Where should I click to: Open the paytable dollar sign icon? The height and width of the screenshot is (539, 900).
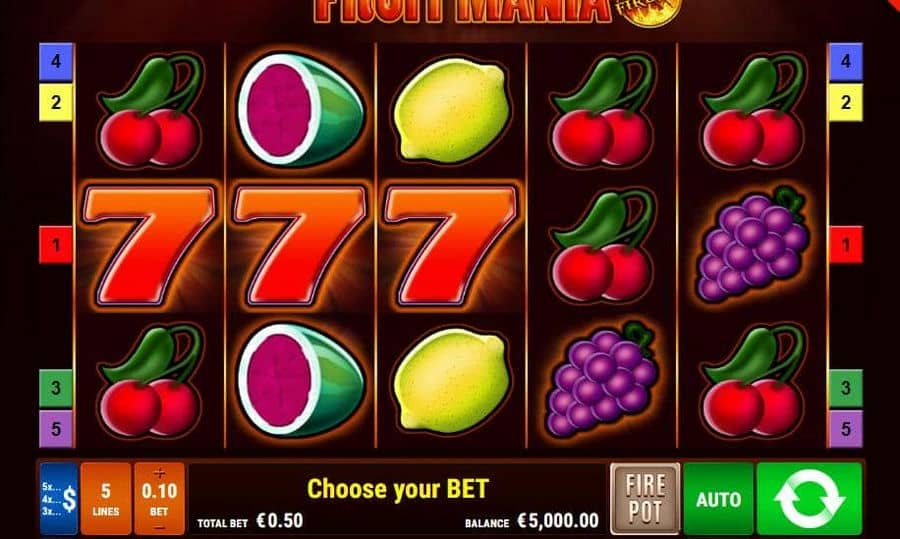coord(59,498)
